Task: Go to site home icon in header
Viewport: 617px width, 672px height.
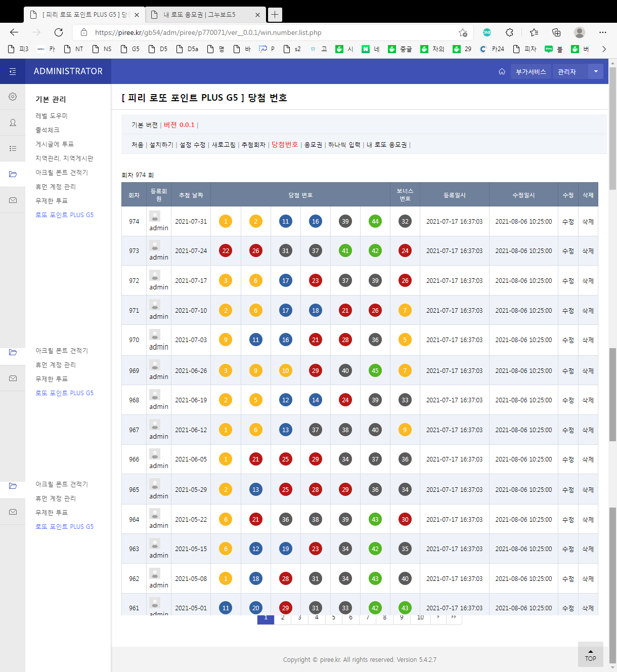Action: point(502,71)
